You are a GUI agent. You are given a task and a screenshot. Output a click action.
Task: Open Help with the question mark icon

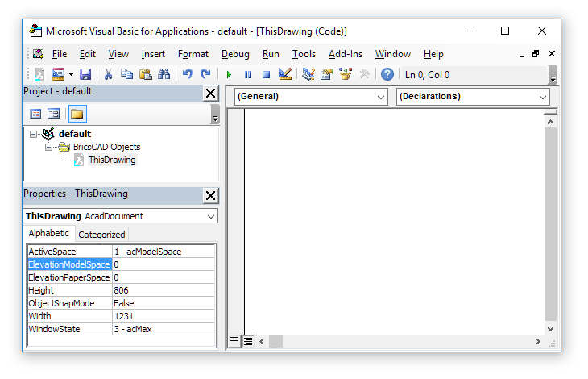tap(387, 74)
